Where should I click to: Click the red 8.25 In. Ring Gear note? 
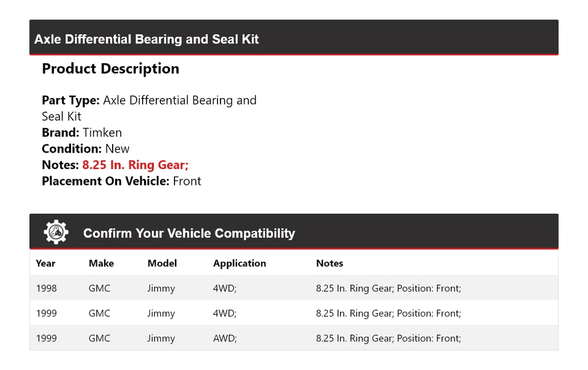[x=135, y=165]
